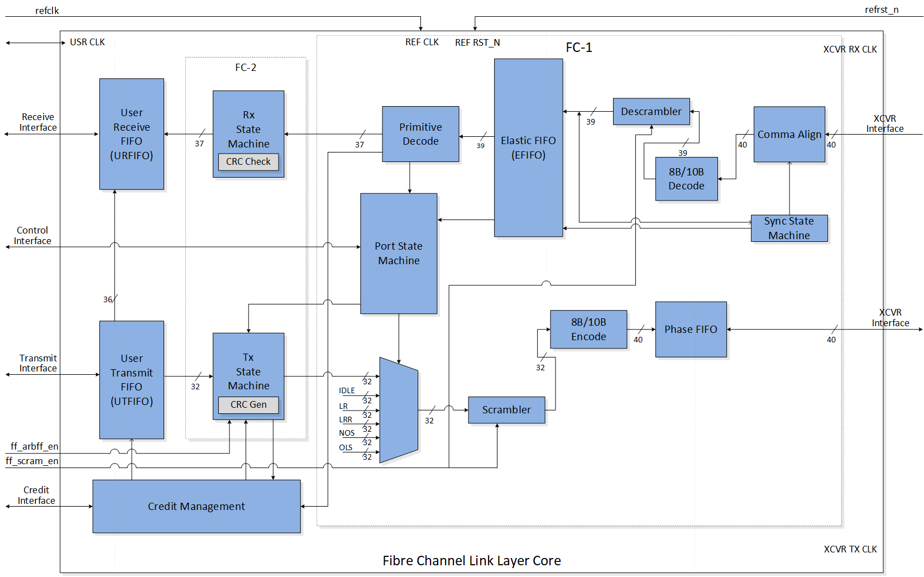Select the Primitive Decode block

(x=420, y=134)
